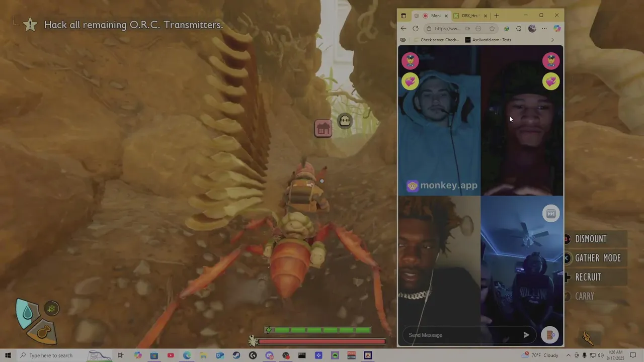
Task: Report user with top-left police icon
Action: tap(410, 61)
